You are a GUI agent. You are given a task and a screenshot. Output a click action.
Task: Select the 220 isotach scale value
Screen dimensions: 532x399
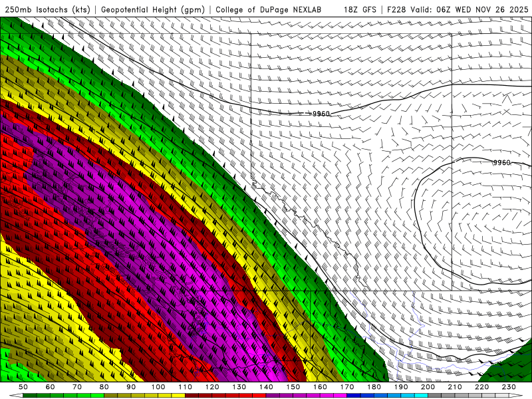point(481,387)
